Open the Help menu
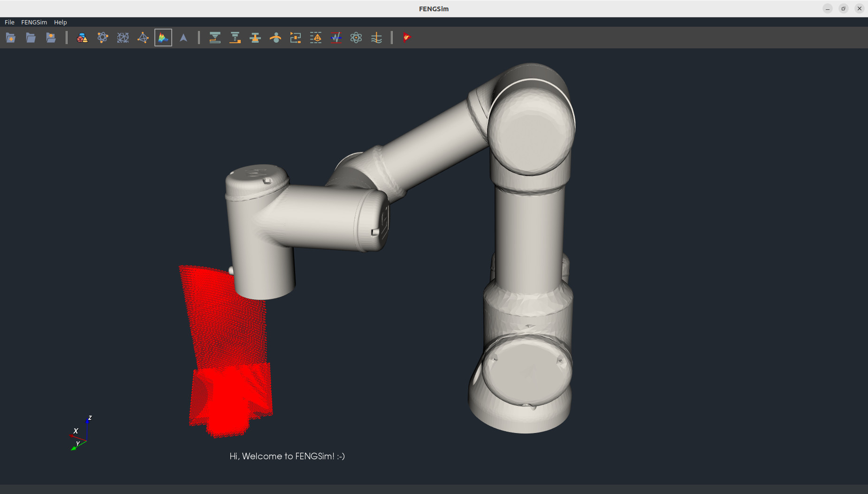Screen dimensions: 868x494 60,22
